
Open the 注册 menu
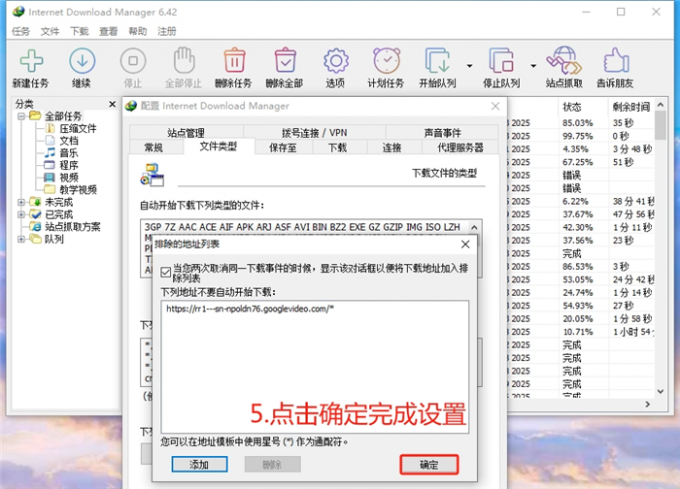[x=167, y=31]
